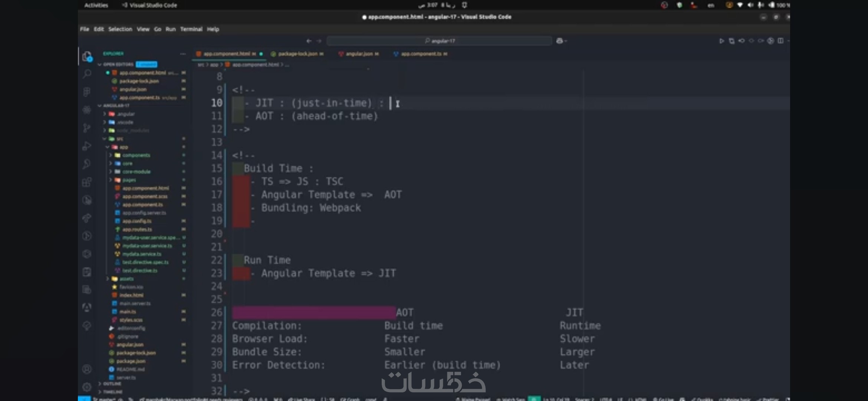Open the Extensions view in activity bar
This screenshot has width=868, height=401.
87,182
